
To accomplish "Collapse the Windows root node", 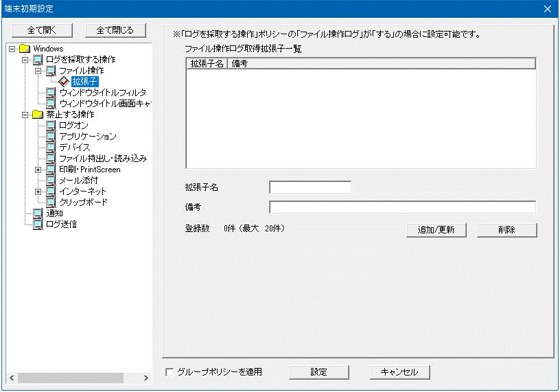I will 12,49.
